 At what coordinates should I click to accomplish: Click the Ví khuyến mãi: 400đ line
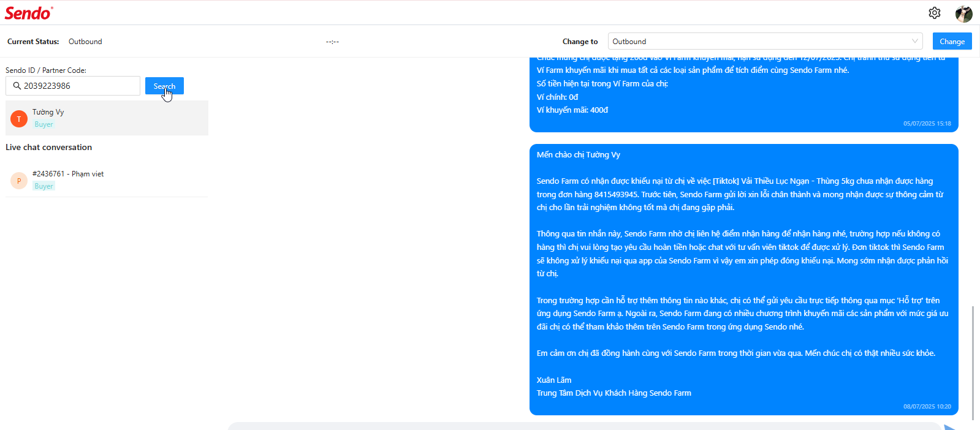click(572, 110)
